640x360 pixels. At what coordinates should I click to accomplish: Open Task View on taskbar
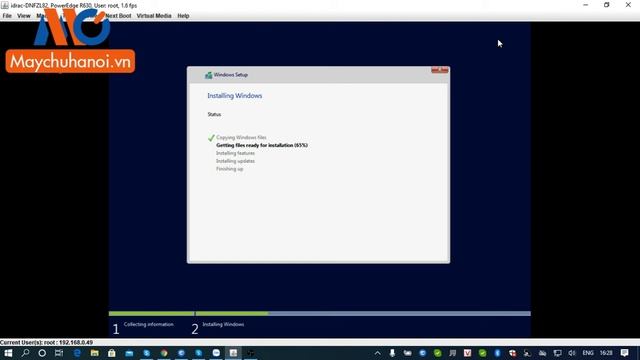(x=59, y=353)
